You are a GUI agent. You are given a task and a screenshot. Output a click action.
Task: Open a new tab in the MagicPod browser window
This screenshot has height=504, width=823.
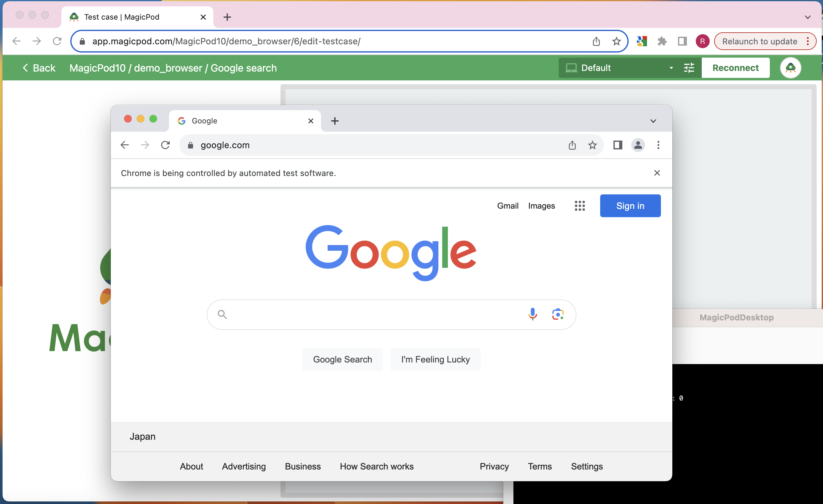coord(227,17)
